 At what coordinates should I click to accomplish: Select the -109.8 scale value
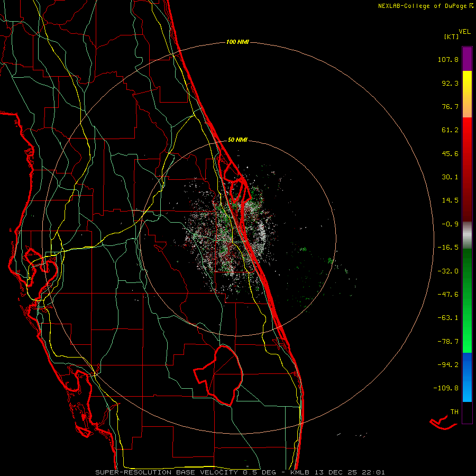click(x=446, y=388)
